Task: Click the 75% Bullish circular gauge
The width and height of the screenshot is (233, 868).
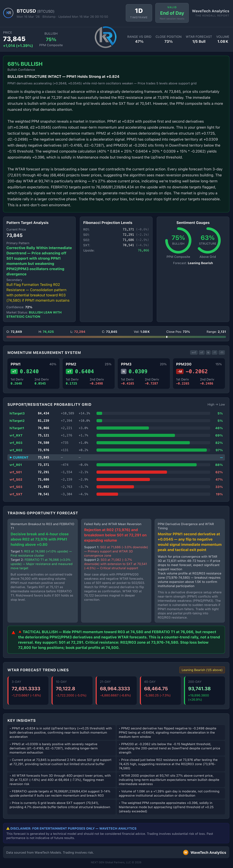Action: click(178, 240)
